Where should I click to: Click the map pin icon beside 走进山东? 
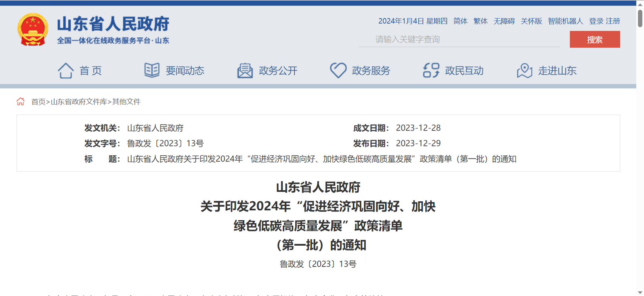point(524,71)
